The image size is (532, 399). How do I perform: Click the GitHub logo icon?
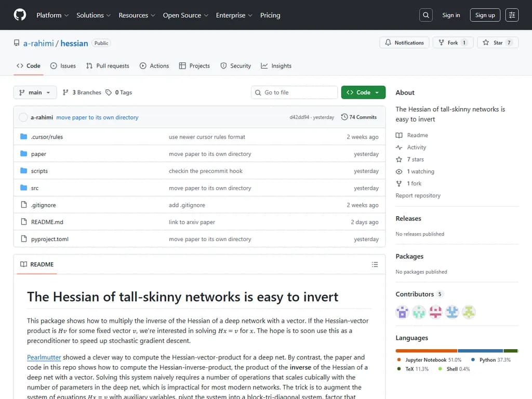pos(20,15)
